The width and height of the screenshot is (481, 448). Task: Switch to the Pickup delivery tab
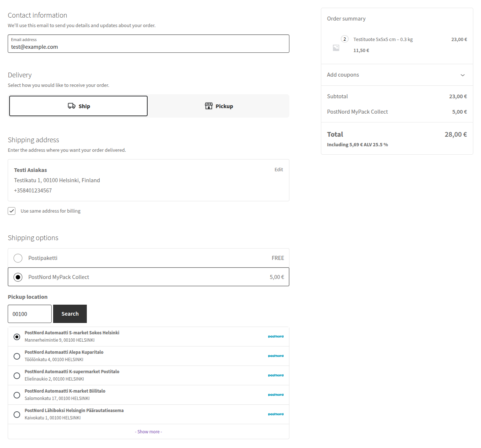point(219,106)
